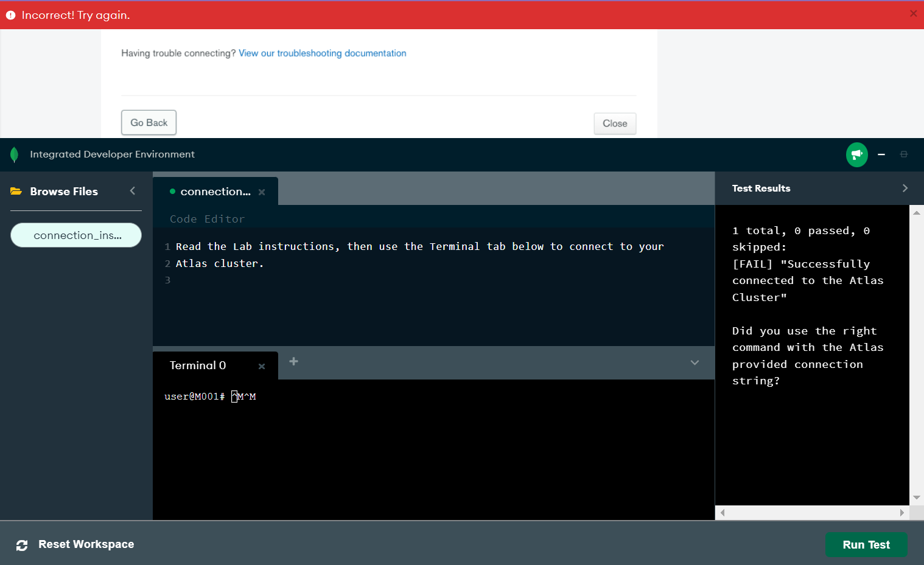Click the green megaphone feedback icon
The width and height of the screenshot is (924, 565).
click(x=856, y=154)
